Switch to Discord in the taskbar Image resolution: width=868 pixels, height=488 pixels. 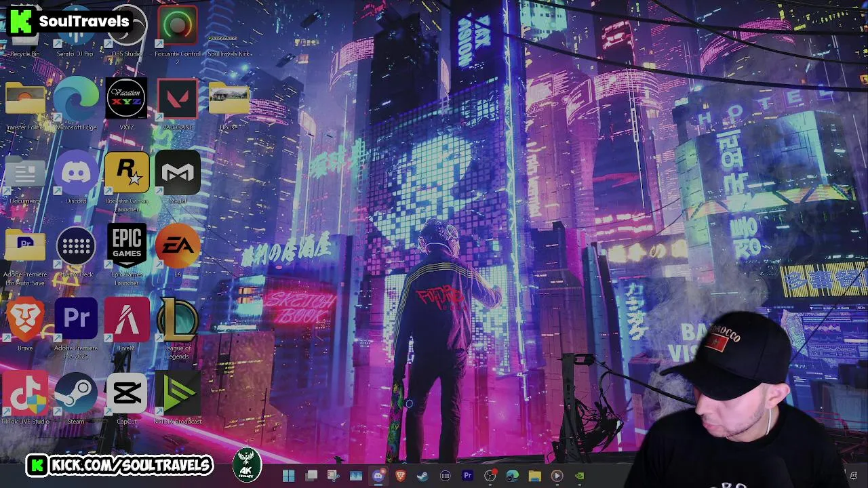(x=378, y=476)
